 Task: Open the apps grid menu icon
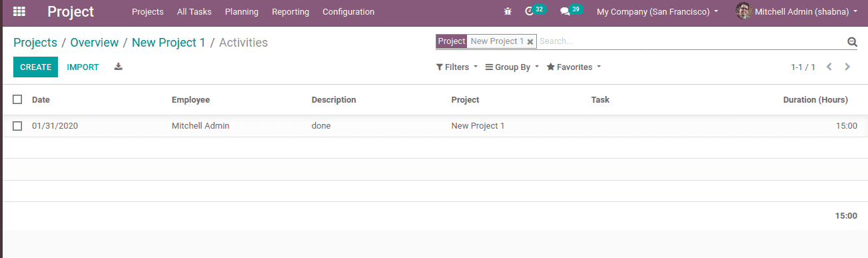19,11
